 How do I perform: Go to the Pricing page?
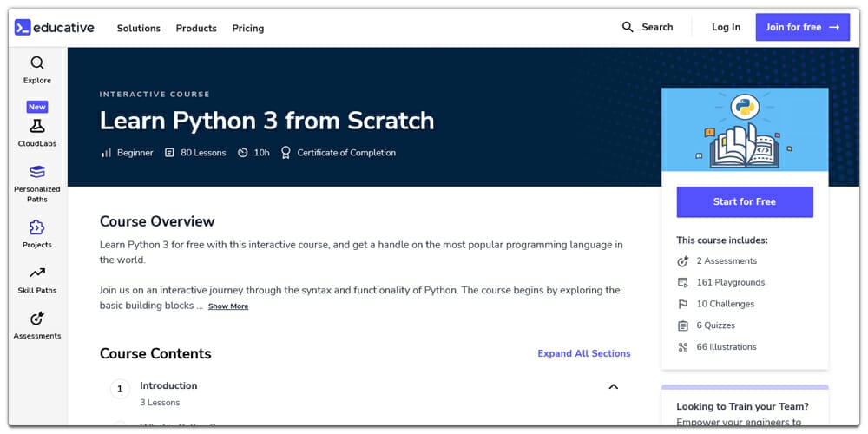(248, 28)
